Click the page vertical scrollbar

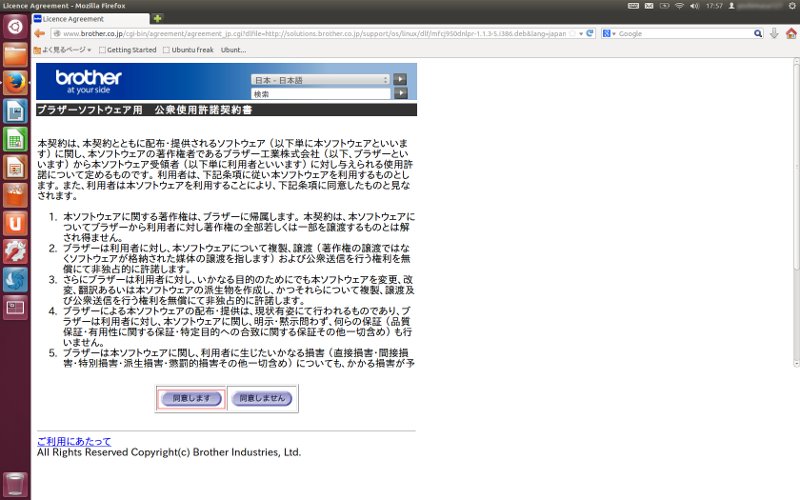[796, 212]
